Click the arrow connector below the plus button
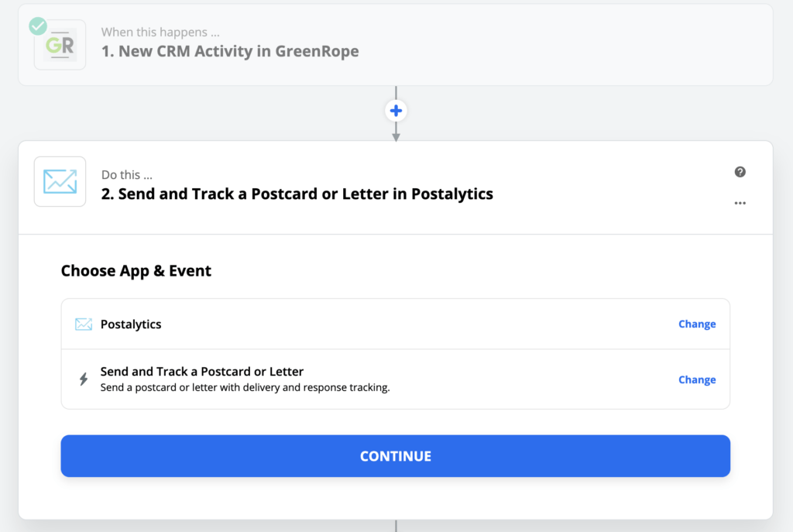793x532 pixels. 396,132
